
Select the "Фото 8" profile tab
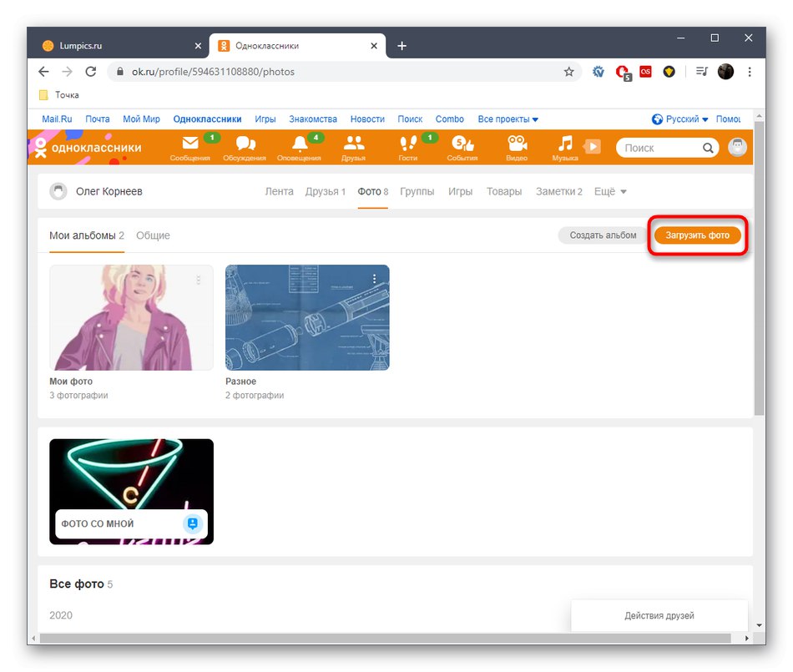(372, 191)
